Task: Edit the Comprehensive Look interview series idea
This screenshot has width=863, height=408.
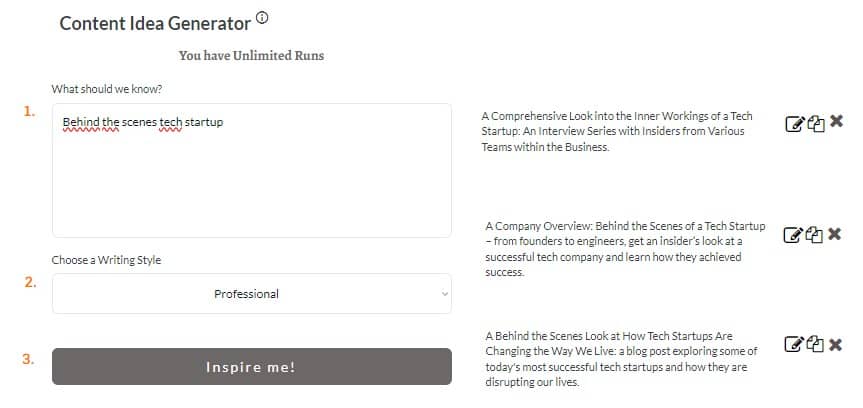Action: tap(794, 124)
